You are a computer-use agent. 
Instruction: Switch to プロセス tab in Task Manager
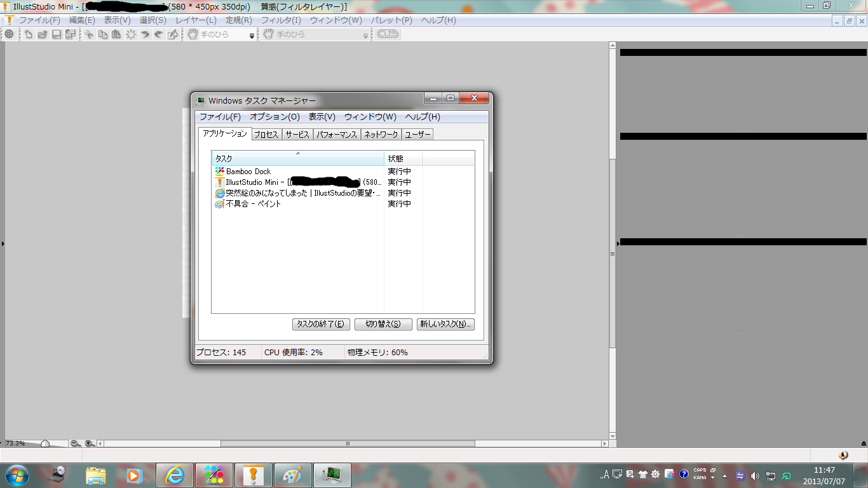tap(266, 135)
